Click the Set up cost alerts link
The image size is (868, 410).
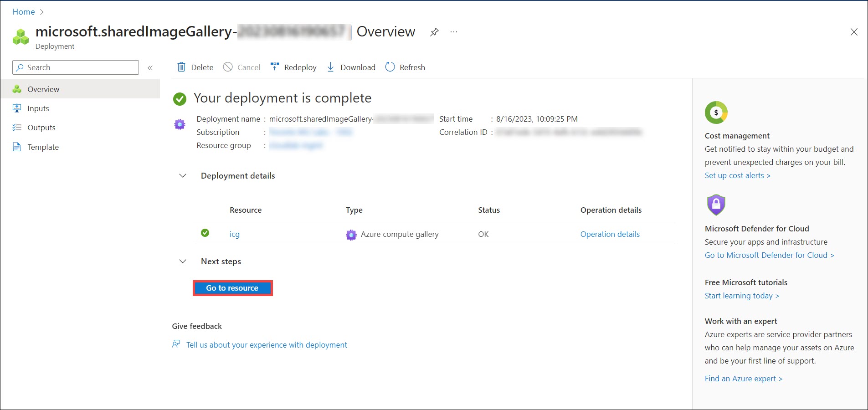click(x=738, y=175)
